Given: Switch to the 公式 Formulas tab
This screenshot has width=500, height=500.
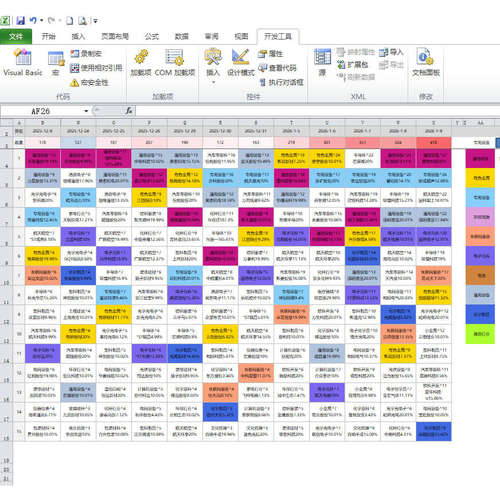Looking at the screenshot, I should point(152,36).
